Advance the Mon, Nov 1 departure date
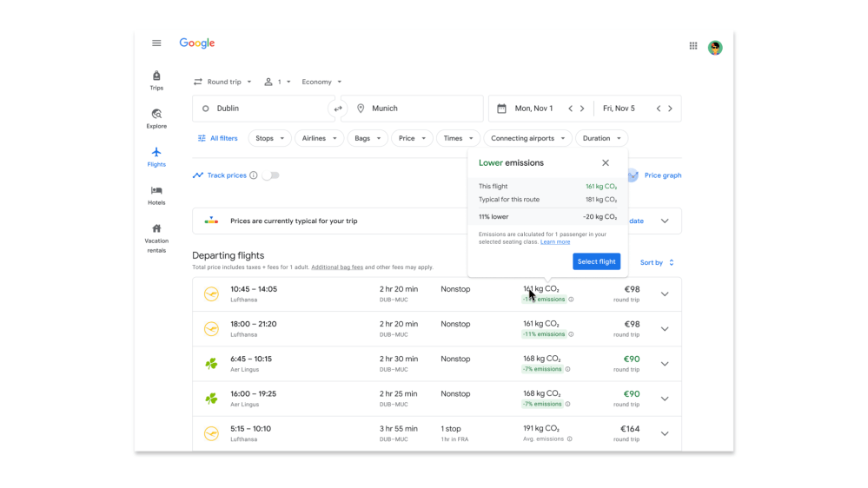 point(582,109)
